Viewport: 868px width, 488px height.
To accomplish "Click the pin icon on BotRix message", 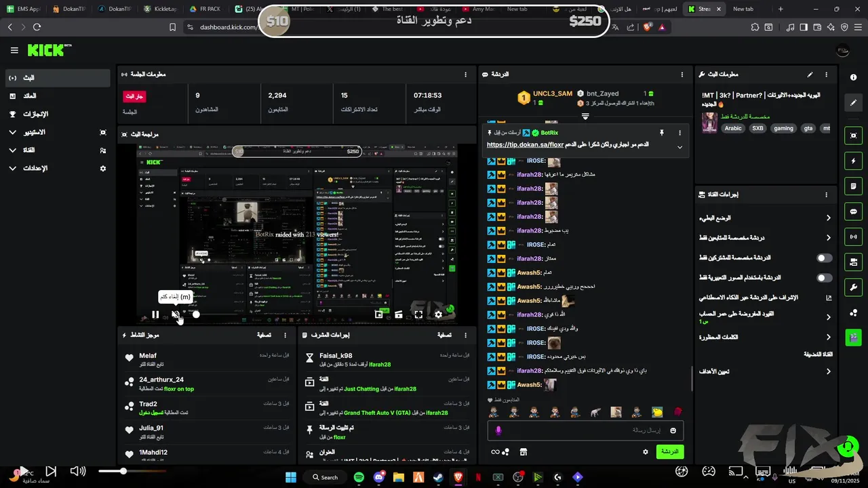I will [x=662, y=133].
